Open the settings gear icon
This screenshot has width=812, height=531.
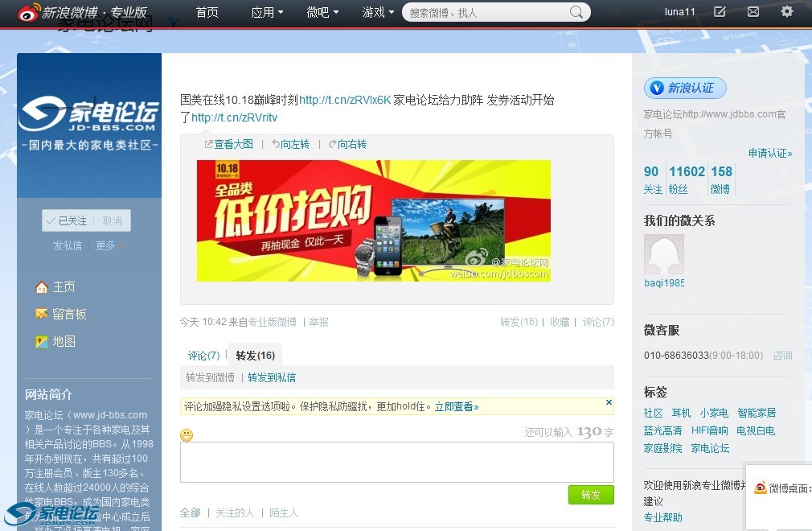pyautogui.click(x=786, y=11)
